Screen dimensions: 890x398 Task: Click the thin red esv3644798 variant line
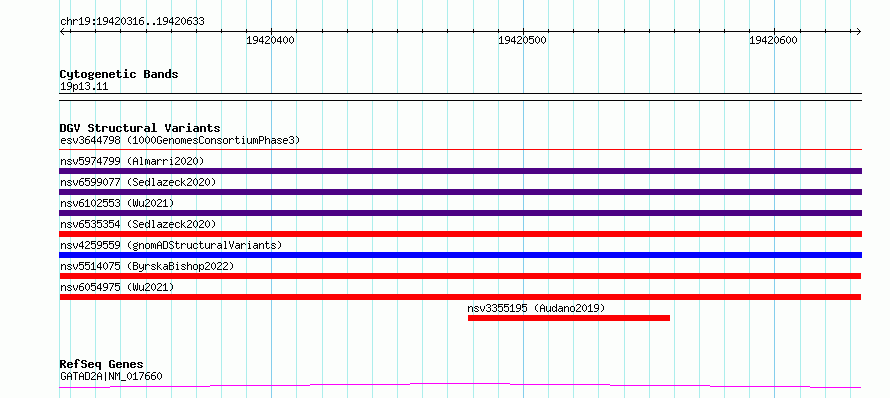coord(460,150)
